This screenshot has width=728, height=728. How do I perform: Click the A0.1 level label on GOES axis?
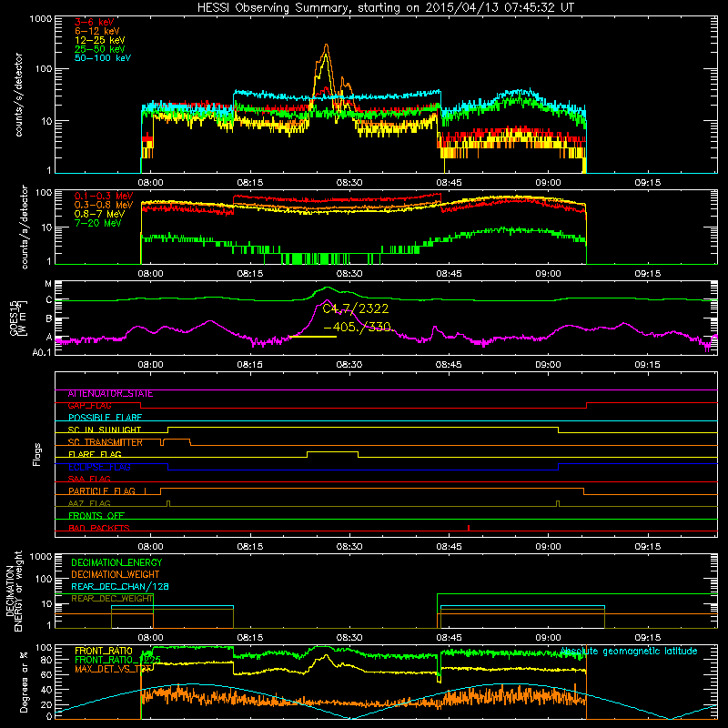point(42,353)
